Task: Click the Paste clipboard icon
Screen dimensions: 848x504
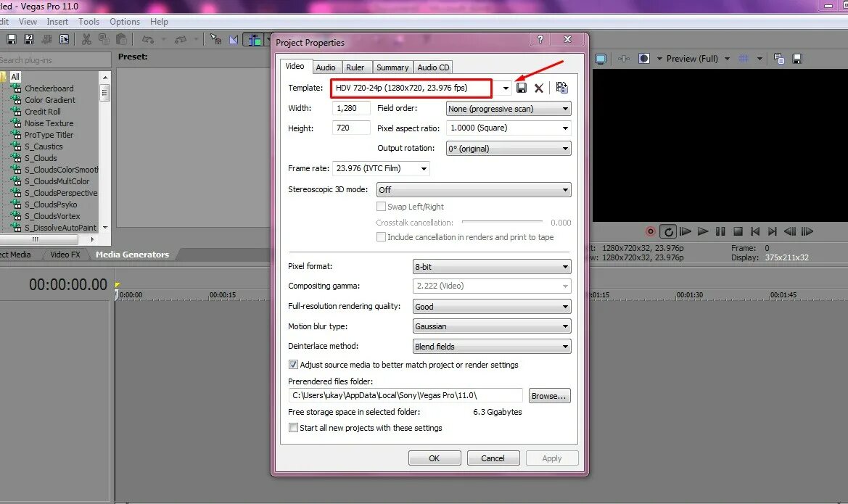Action: pyautogui.click(x=122, y=39)
